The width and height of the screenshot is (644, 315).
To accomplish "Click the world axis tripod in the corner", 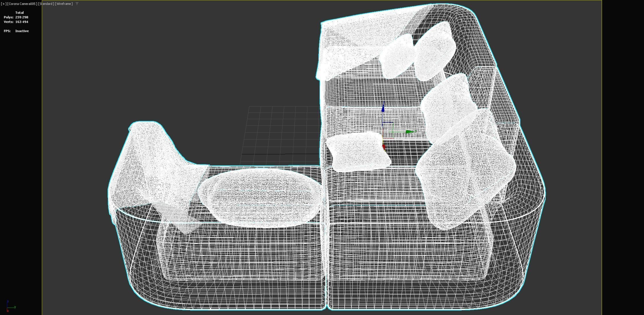I will tap(11, 306).
